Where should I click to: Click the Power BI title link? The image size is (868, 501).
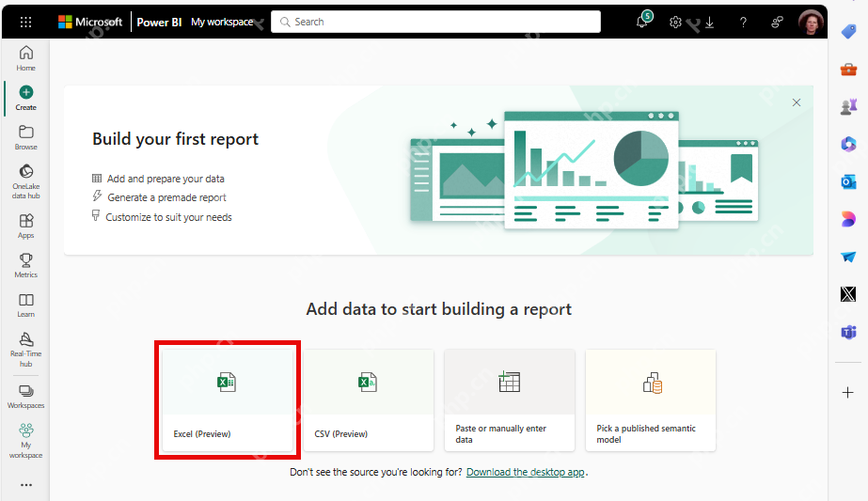tap(159, 23)
